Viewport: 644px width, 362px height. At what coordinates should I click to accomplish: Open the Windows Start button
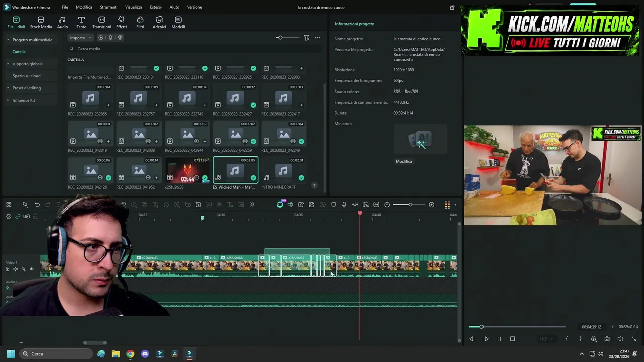[11, 354]
